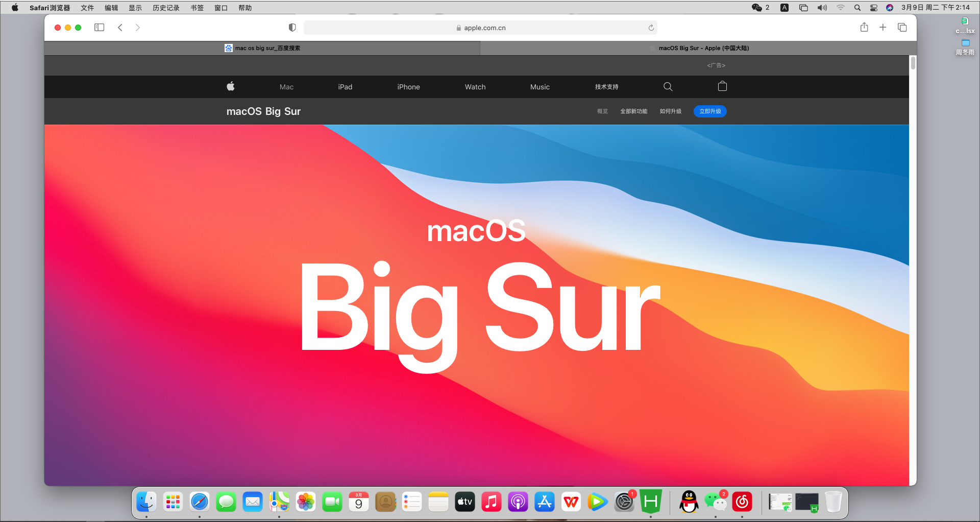Open the privacy report shield icon
Image resolution: width=980 pixels, height=522 pixels.
[292, 28]
